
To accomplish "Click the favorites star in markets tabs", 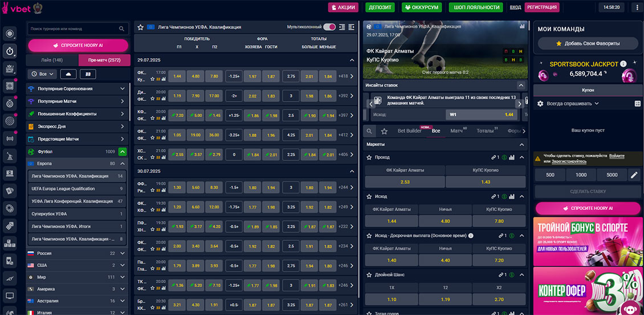I will [384, 131].
